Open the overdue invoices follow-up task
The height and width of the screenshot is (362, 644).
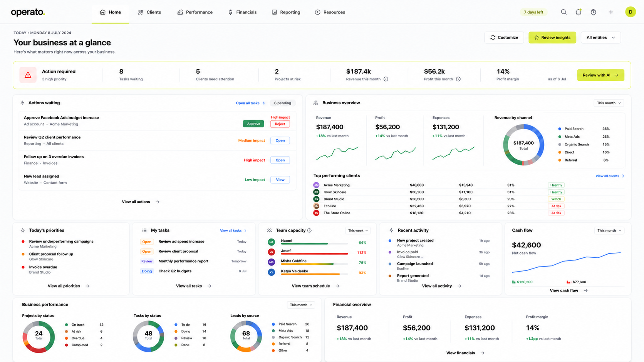pos(280,160)
